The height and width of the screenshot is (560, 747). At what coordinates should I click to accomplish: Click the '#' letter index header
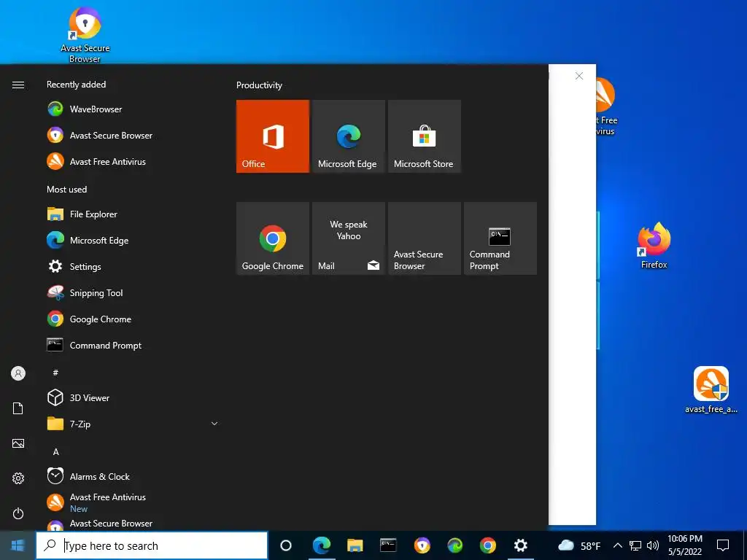click(55, 373)
